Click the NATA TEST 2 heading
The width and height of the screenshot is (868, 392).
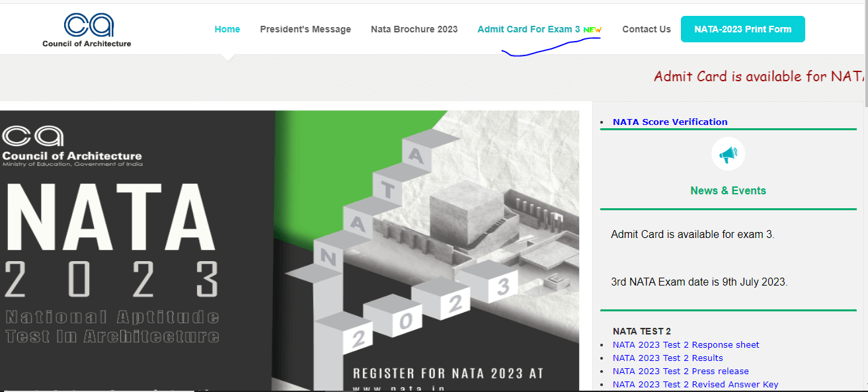(642, 331)
